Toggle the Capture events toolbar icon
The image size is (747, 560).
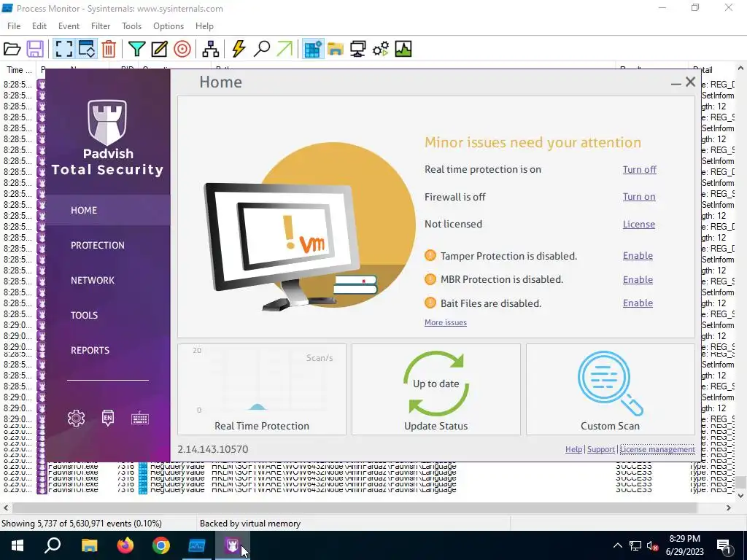click(64, 49)
